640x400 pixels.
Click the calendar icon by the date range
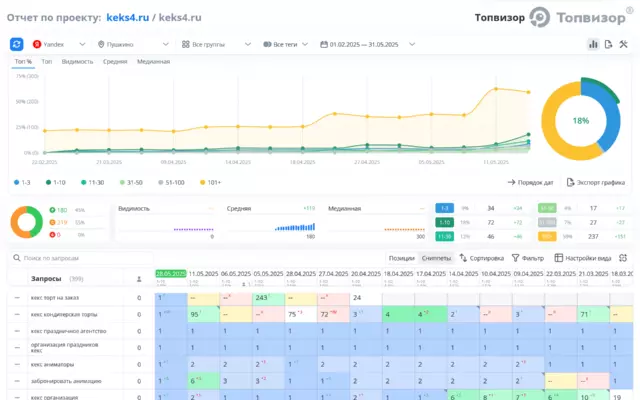click(x=324, y=44)
